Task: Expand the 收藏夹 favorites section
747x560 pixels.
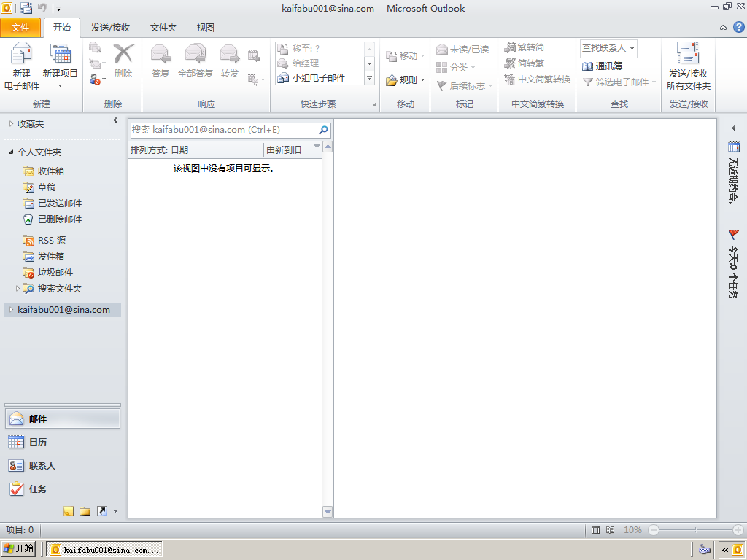Action: pyautogui.click(x=12, y=124)
